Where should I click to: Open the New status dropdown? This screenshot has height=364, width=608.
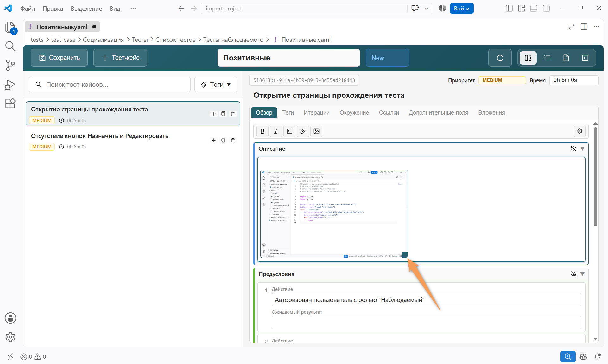[387, 58]
